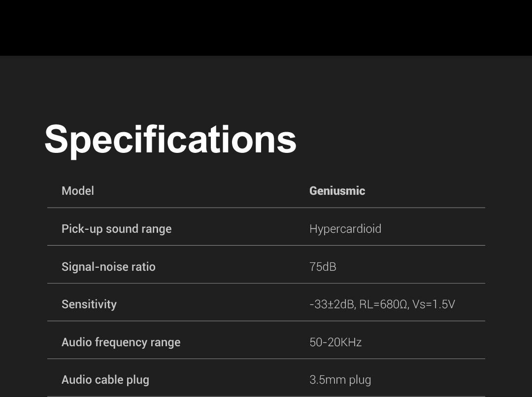Select the Audio frequency range label
Screen dimensions: 532x397
point(121,342)
